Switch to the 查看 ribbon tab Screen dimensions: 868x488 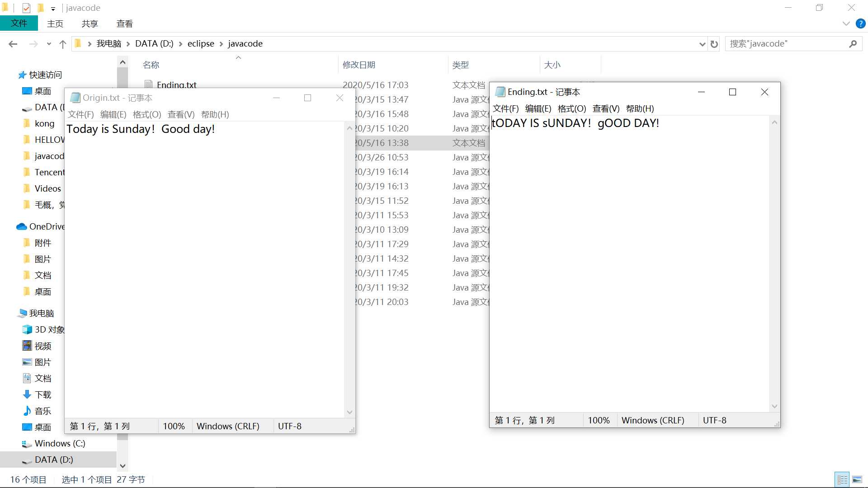tap(124, 23)
